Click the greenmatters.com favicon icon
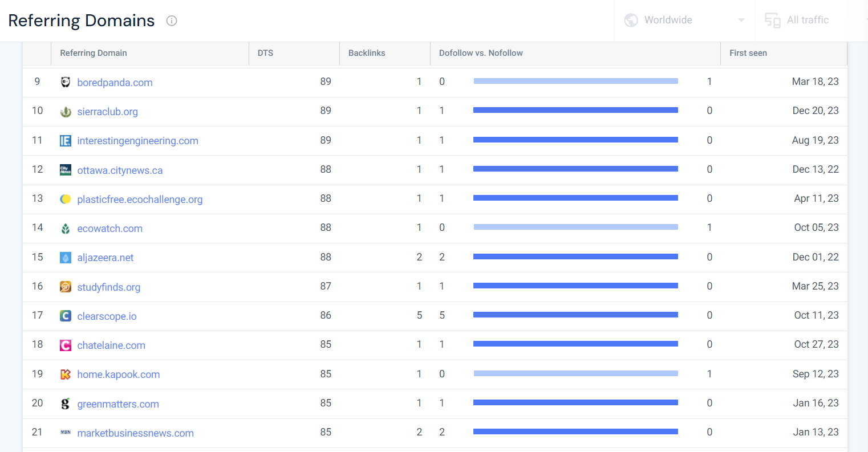This screenshot has height=452, width=868. [66, 404]
